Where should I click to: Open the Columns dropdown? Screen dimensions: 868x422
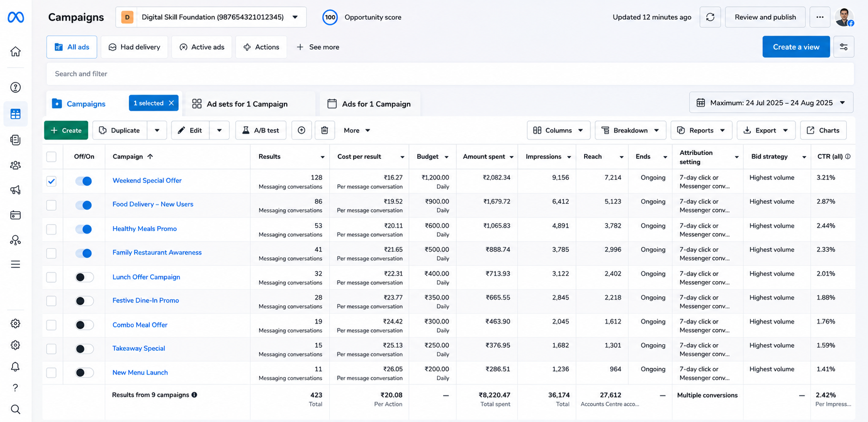coord(559,130)
